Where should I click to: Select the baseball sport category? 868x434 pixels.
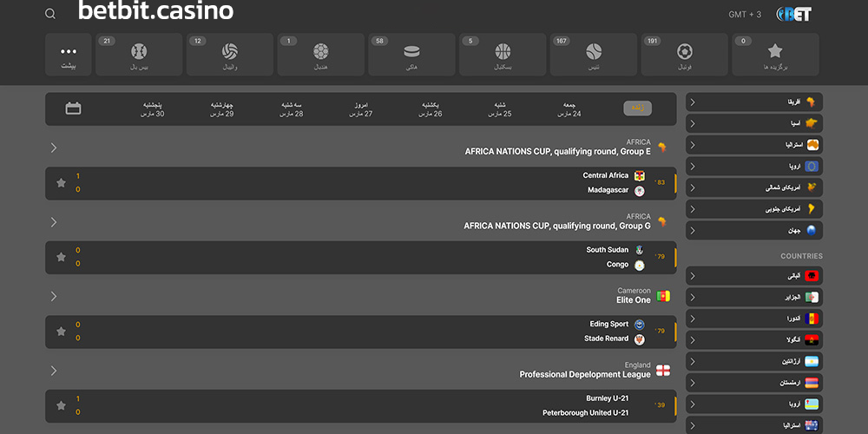pyautogui.click(x=139, y=55)
